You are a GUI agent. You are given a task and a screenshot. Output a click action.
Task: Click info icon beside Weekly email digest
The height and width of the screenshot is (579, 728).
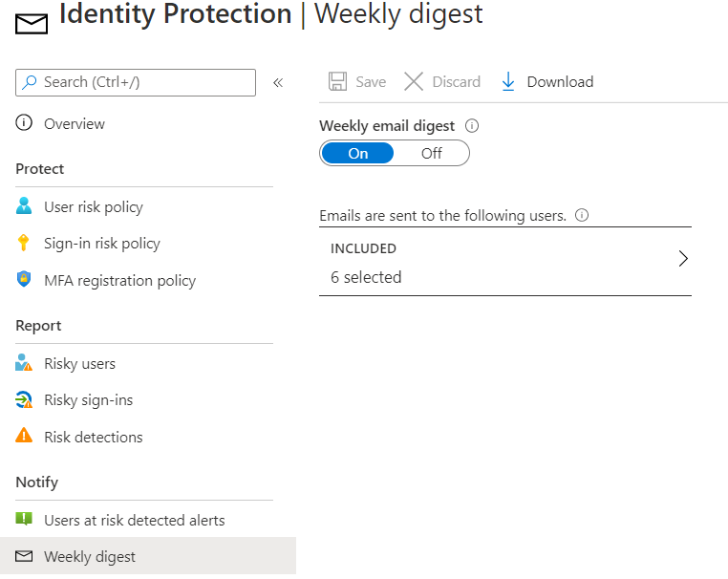[x=472, y=126]
